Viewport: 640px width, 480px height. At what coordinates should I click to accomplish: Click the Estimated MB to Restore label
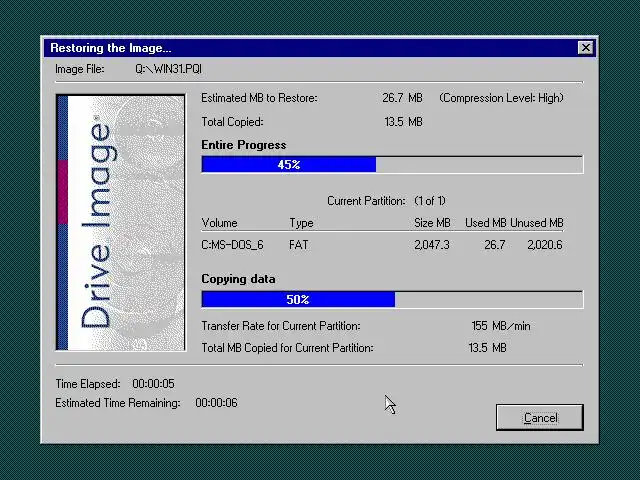coord(259,98)
